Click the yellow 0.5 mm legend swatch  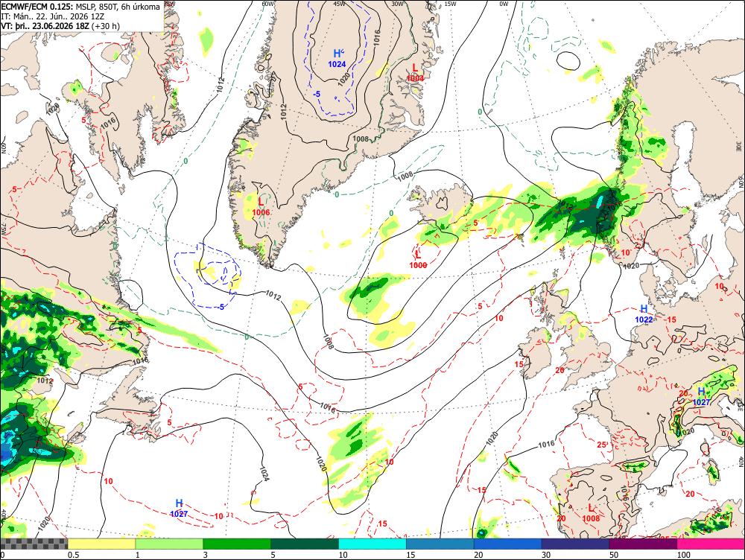[101, 544]
